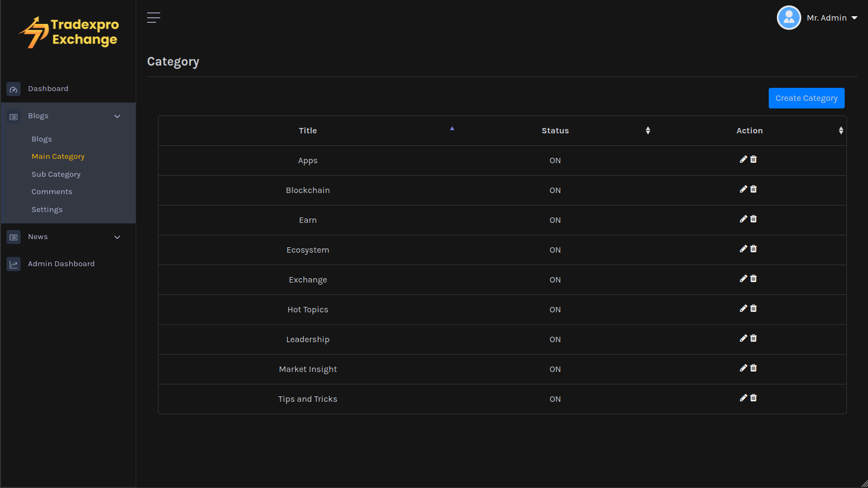The height and width of the screenshot is (488, 868).
Task: Click trash icon for Tips and Tricks
Action: 754,398
